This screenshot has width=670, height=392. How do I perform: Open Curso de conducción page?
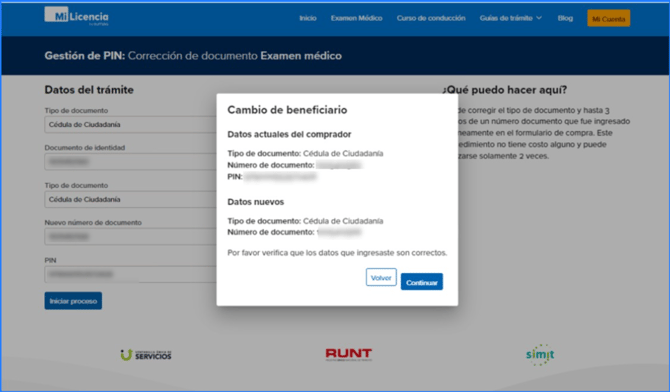coord(431,18)
